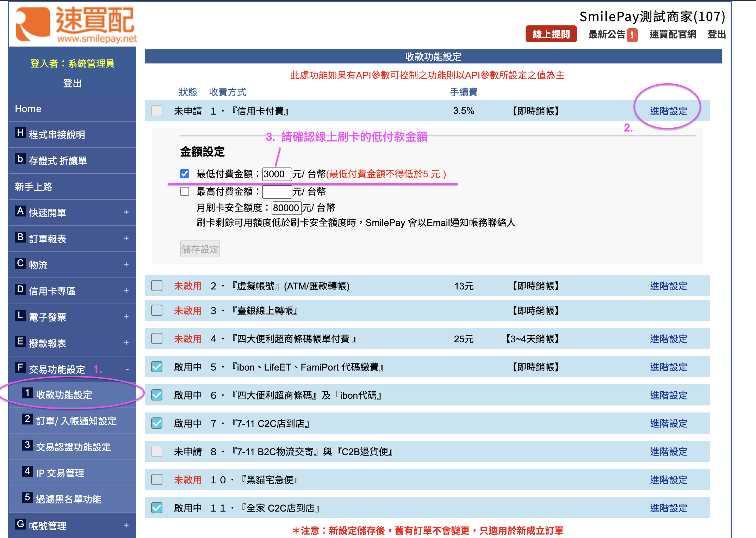Expand the 快速開單 menu plus sign
The height and width of the screenshot is (538, 756).
[126, 212]
